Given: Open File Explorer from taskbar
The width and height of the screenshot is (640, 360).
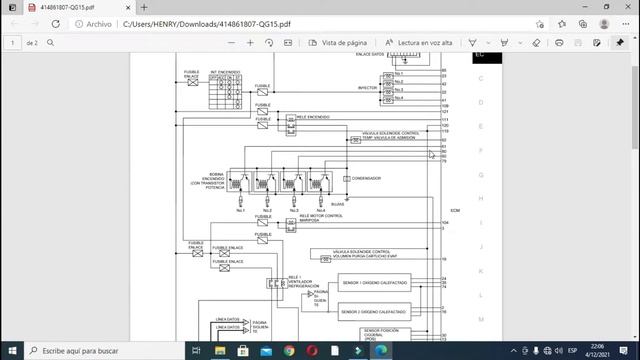Looking at the screenshot, I should (220, 351).
